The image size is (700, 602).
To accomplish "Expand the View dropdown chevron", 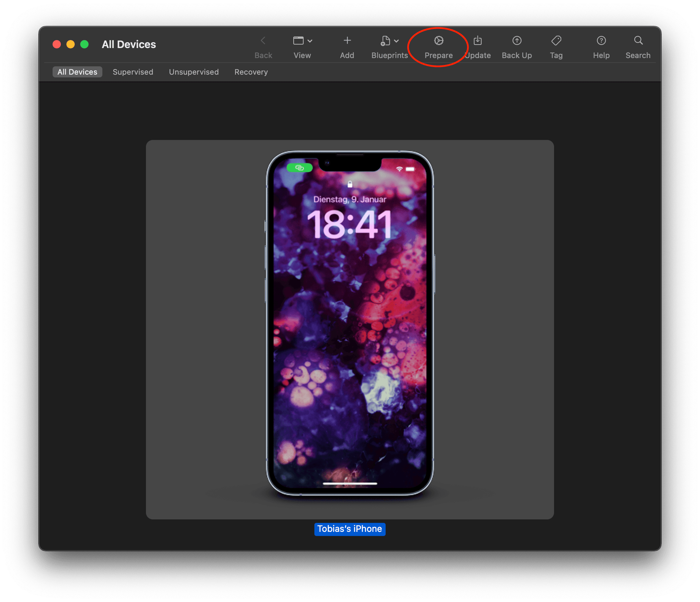I will tap(310, 41).
